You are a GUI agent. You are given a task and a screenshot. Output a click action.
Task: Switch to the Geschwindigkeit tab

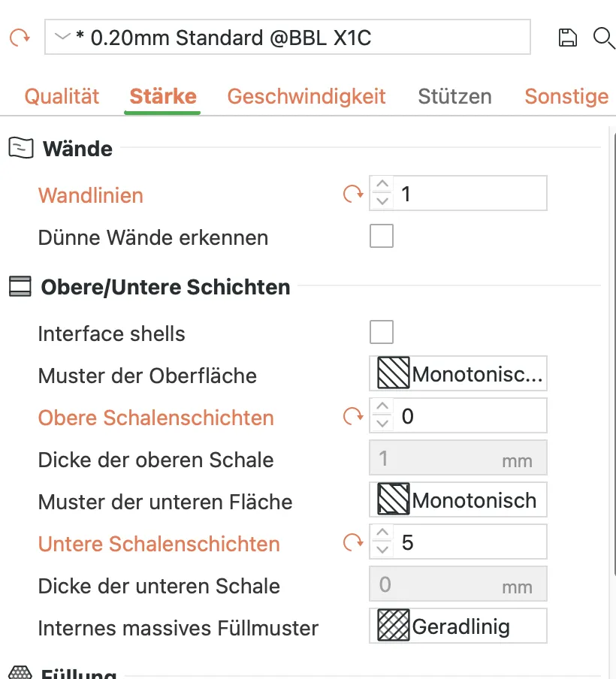[x=306, y=96]
